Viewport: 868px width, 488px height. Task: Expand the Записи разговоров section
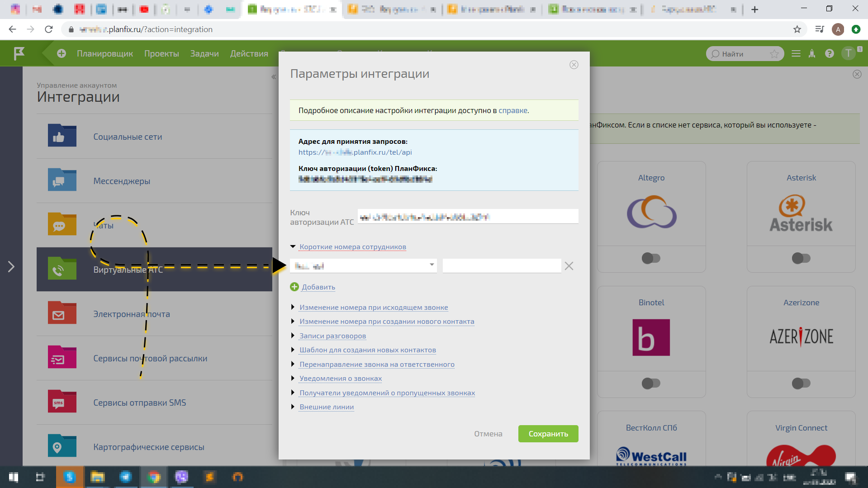(x=332, y=336)
